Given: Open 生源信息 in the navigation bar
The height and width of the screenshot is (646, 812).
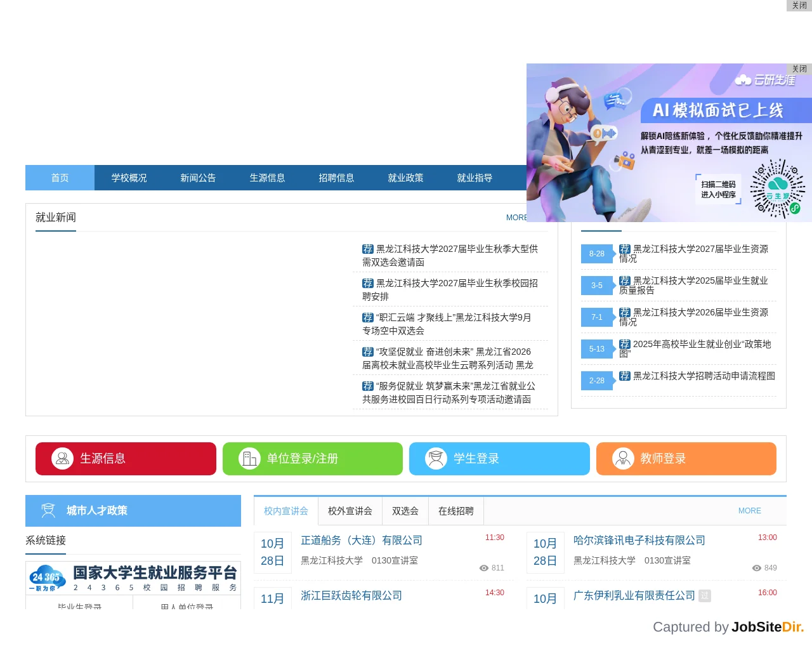Looking at the screenshot, I should click(x=267, y=178).
